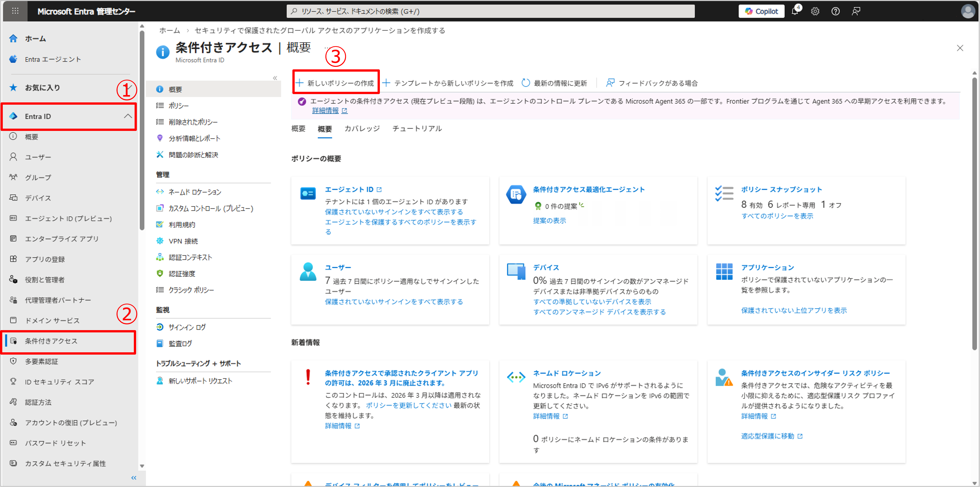Collapse the resource menu with double chevron

pyautogui.click(x=275, y=78)
